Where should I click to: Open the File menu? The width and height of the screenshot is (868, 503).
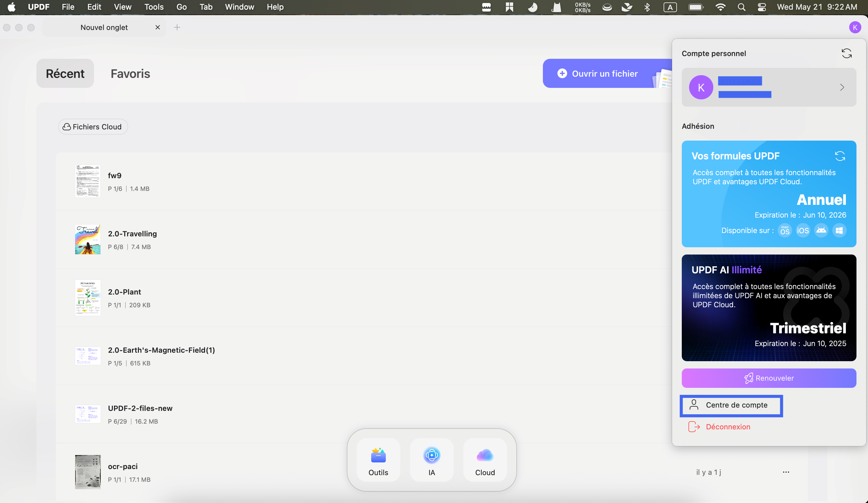[x=68, y=7]
